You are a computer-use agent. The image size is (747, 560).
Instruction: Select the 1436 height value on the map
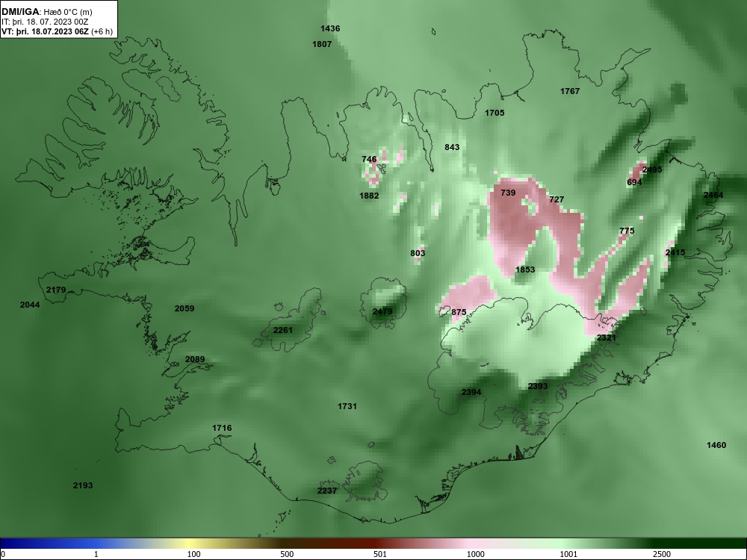(330, 28)
